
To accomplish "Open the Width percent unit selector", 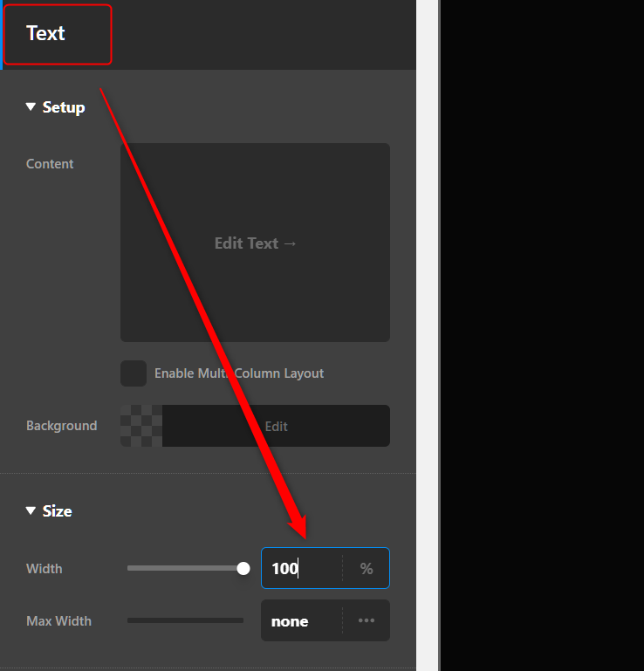I will (367, 569).
